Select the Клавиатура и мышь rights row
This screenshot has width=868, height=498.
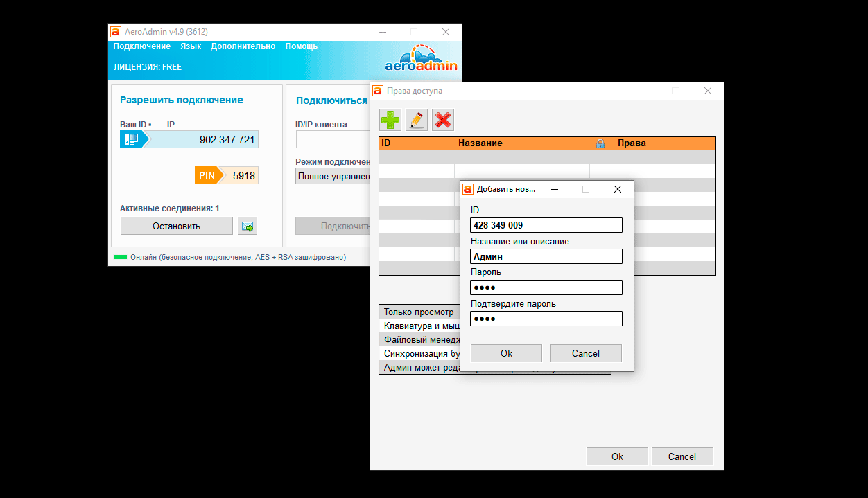point(419,326)
